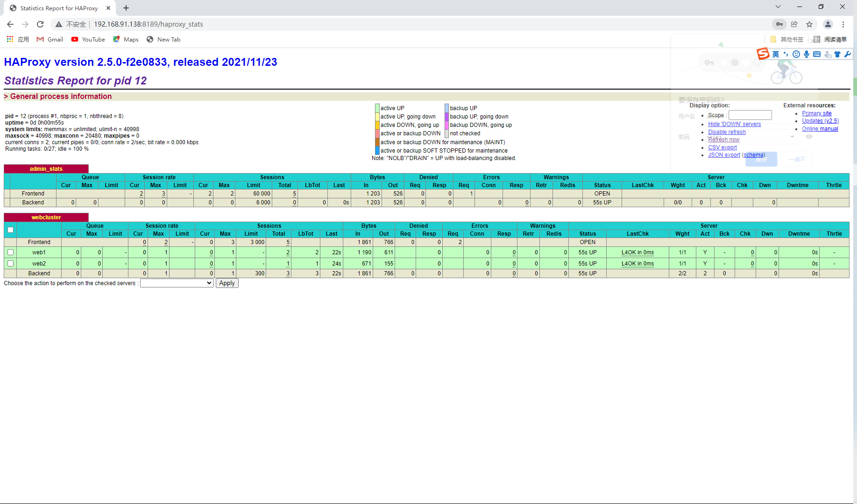Image resolution: width=857 pixels, height=504 pixels.
Task: Click the admin_stats Backend row label
Action: coord(33,203)
